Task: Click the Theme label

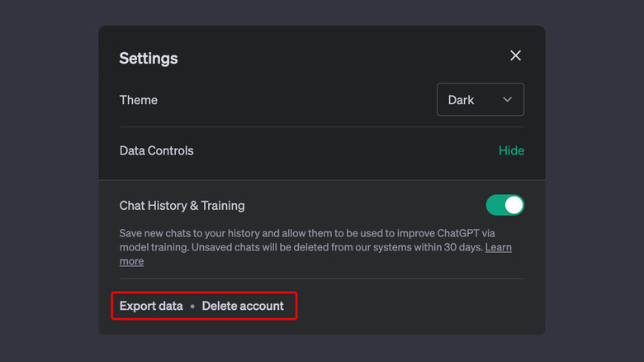Action: click(x=139, y=100)
